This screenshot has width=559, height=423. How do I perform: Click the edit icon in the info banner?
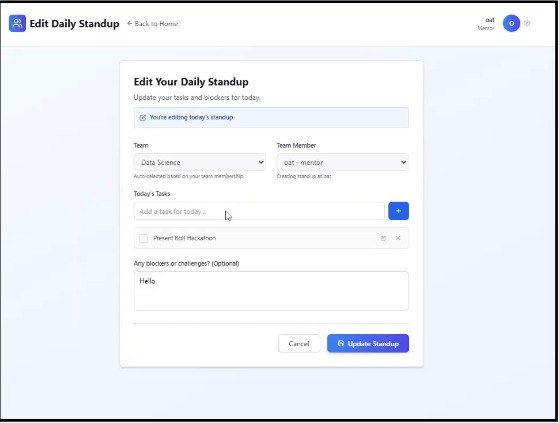coord(143,118)
